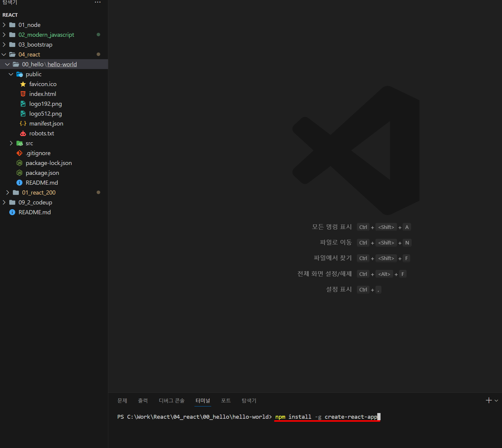Click the REACT workspace section header
Image resolution: width=502 pixels, height=448 pixels.
click(x=10, y=15)
